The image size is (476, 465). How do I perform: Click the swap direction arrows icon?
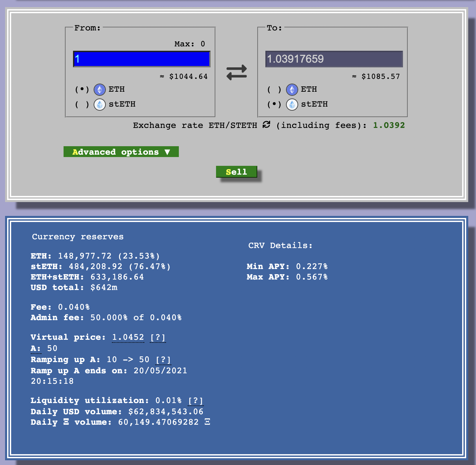click(x=237, y=72)
